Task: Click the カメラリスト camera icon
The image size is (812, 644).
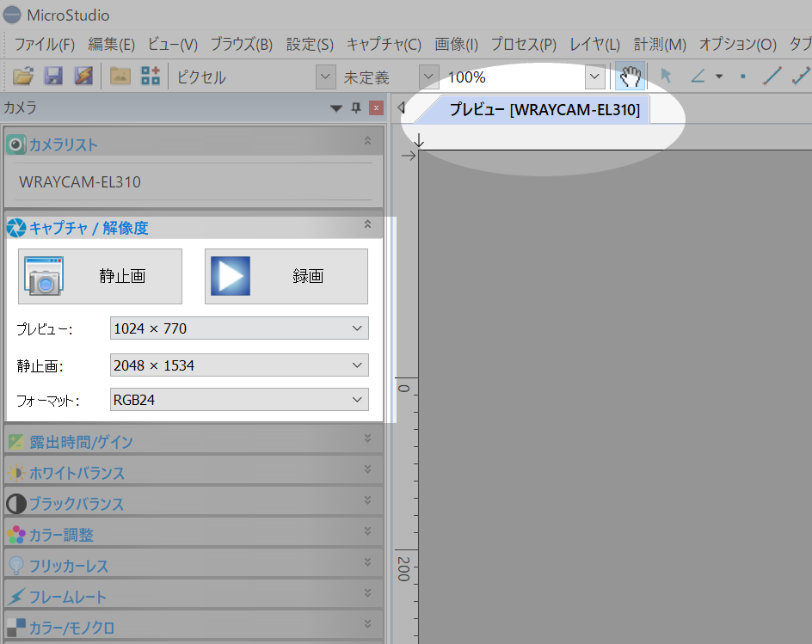Action: tap(15, 144)
